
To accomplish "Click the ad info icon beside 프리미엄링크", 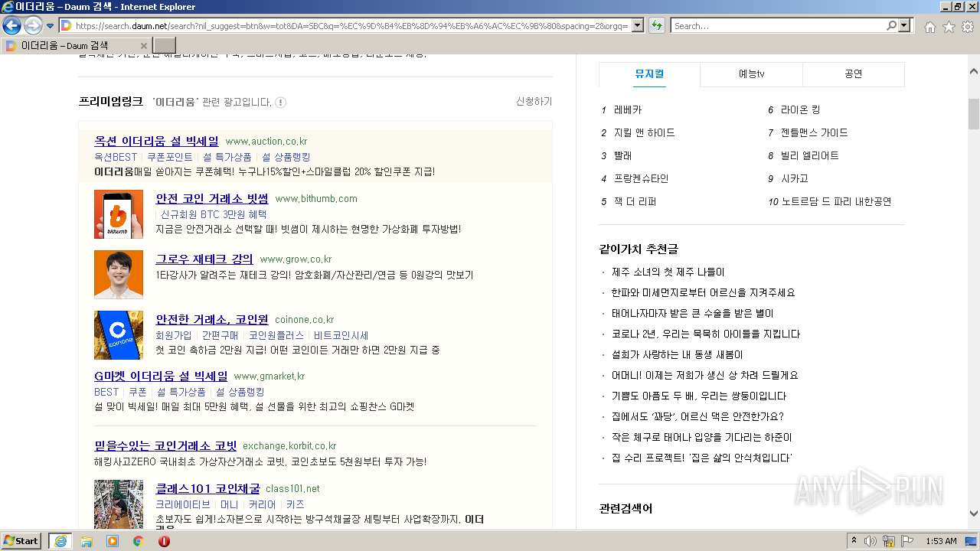I will click(x=280, y=102).
